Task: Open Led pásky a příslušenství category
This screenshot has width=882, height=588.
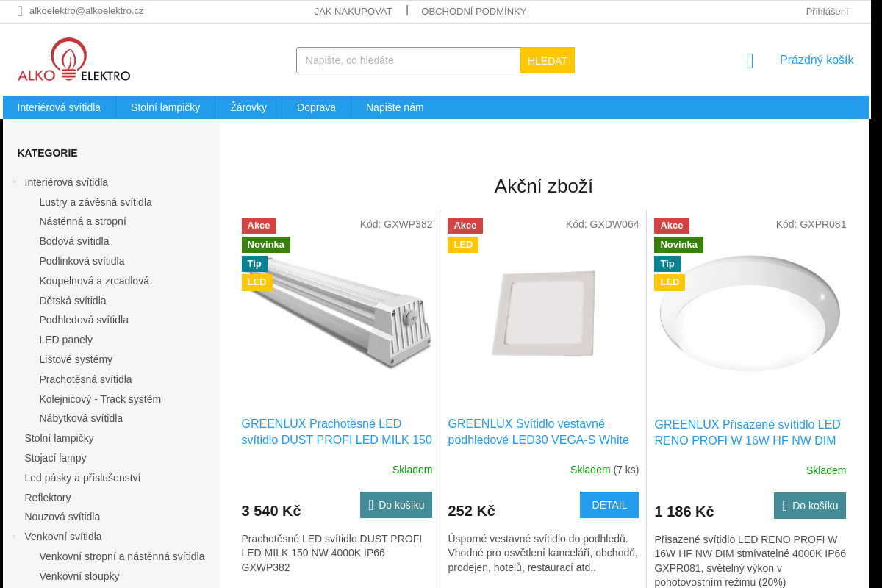Action: coord(82,478)
